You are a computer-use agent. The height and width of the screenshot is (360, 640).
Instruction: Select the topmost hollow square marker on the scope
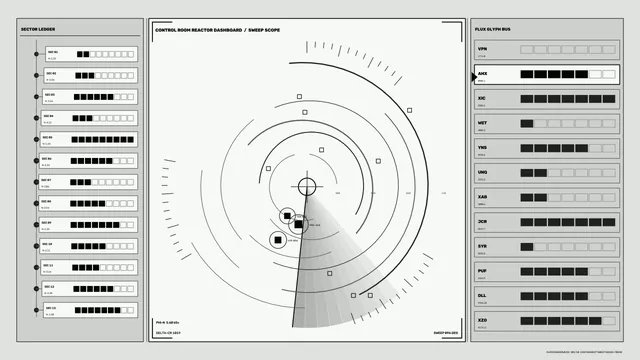click(x=299, y=96)
